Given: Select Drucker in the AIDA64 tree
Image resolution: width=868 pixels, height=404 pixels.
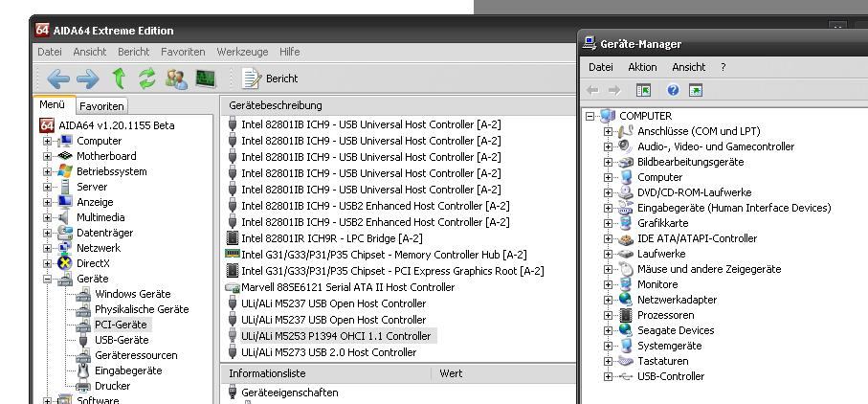Looking at the screenshot, I should click(112, 386).
